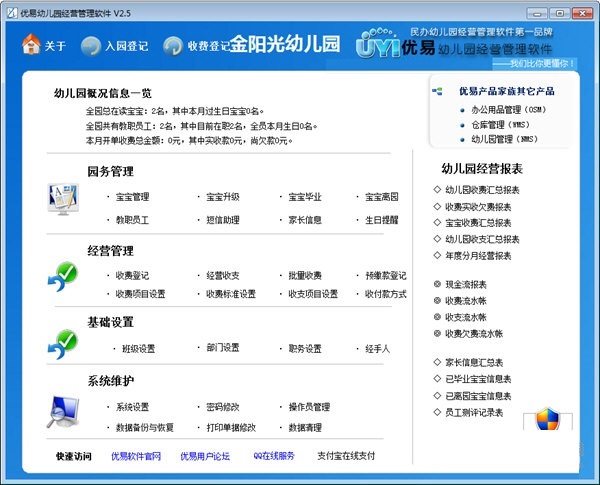The image size is (600, 485).
Task: Open the 家长信息汇总表 report
Action: (x=474, y=363)
